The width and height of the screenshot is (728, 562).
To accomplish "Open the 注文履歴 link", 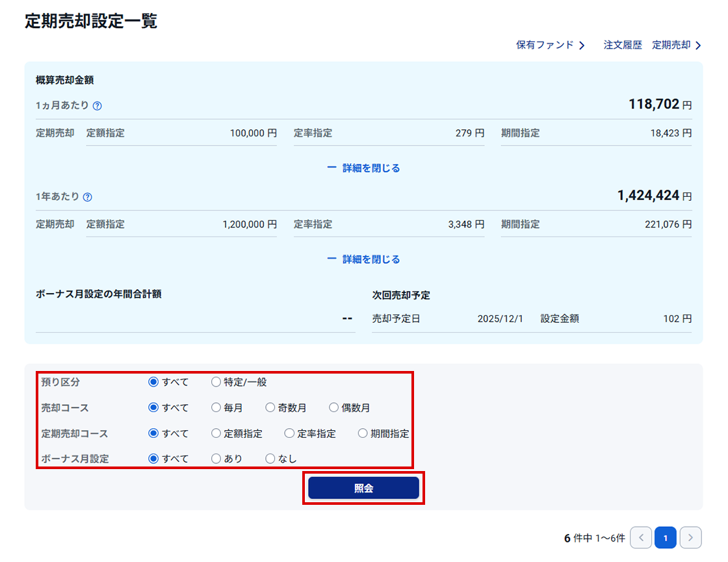I will coord(623,45).
